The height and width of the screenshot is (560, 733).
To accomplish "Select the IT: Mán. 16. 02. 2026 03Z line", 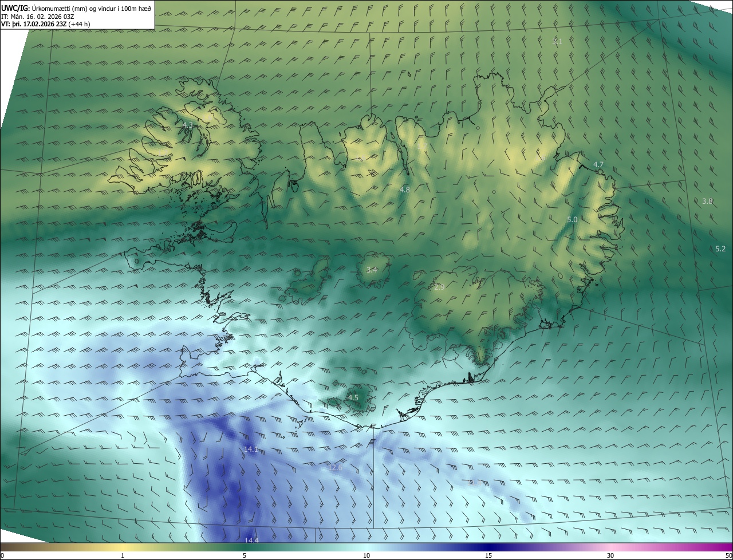I will pos(39,17).
